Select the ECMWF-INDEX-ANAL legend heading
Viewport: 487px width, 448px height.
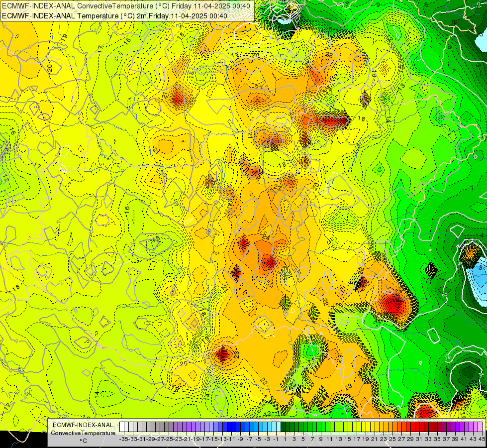point(83,425)
